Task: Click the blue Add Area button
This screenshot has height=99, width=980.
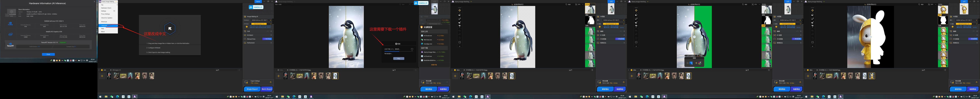Action: click(267, 39)
